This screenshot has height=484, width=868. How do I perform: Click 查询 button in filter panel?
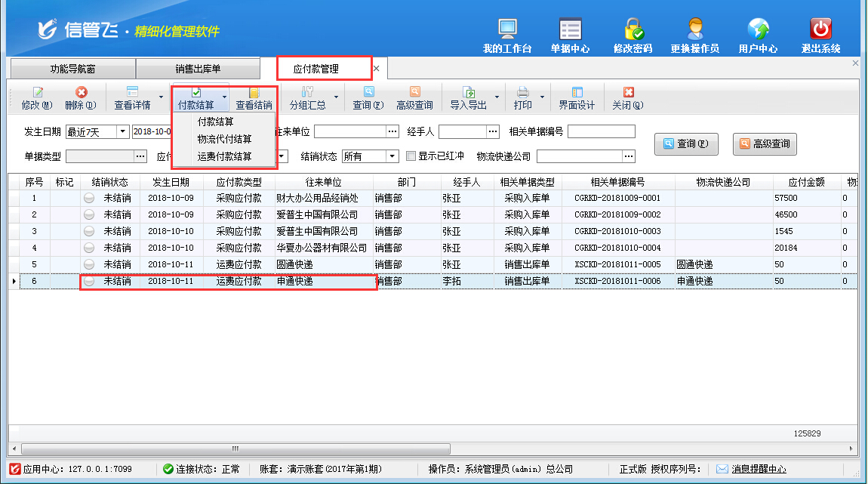(x=685, y=143)
